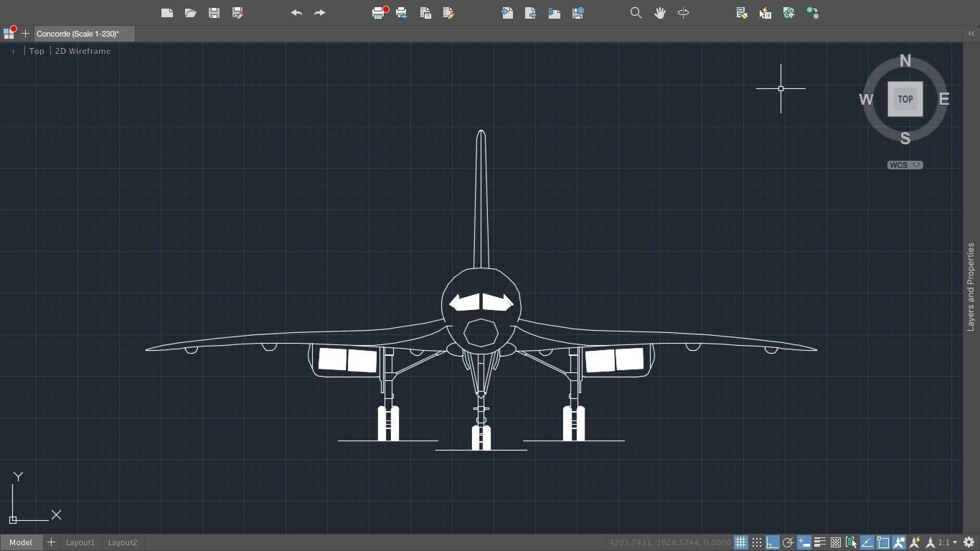Create a new drawing with the New icon
This screenshot has height=551, width=980.
(x=166, y=12)
